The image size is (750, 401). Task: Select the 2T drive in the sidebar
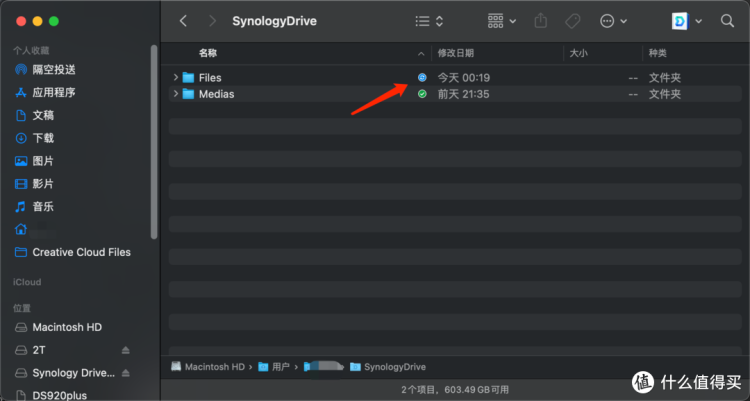(39, 350)
